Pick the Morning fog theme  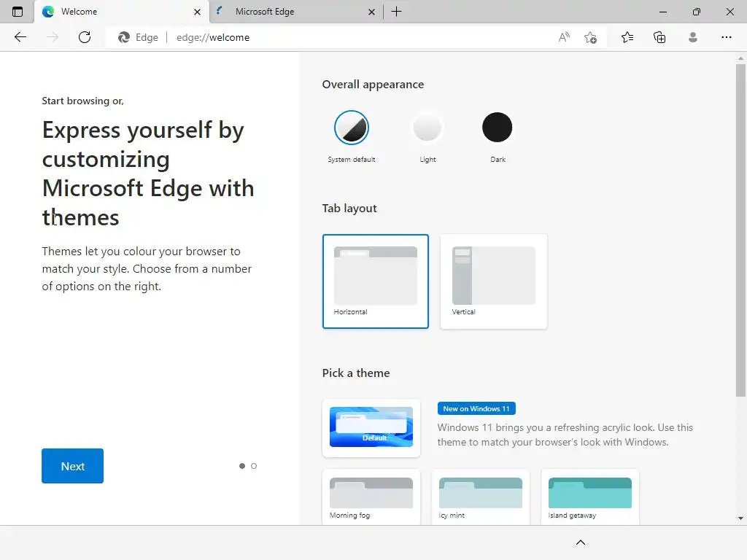point(371,497)
